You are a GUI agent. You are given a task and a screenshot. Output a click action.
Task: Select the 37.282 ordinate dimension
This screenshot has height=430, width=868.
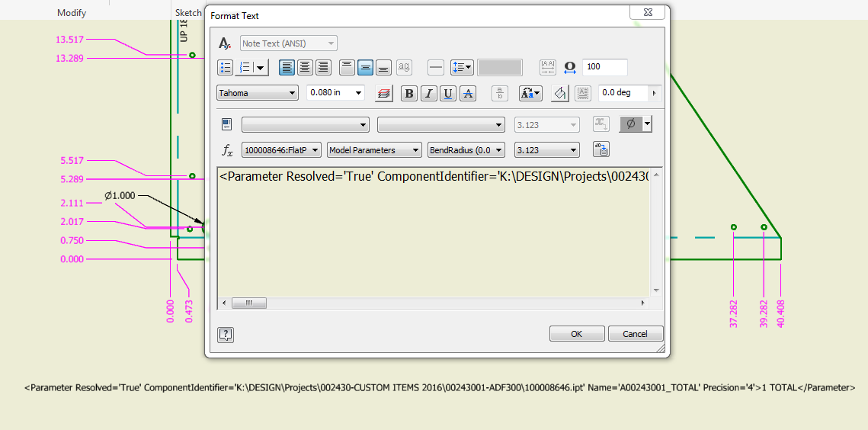pyautogui.click(x=733, y=314)
